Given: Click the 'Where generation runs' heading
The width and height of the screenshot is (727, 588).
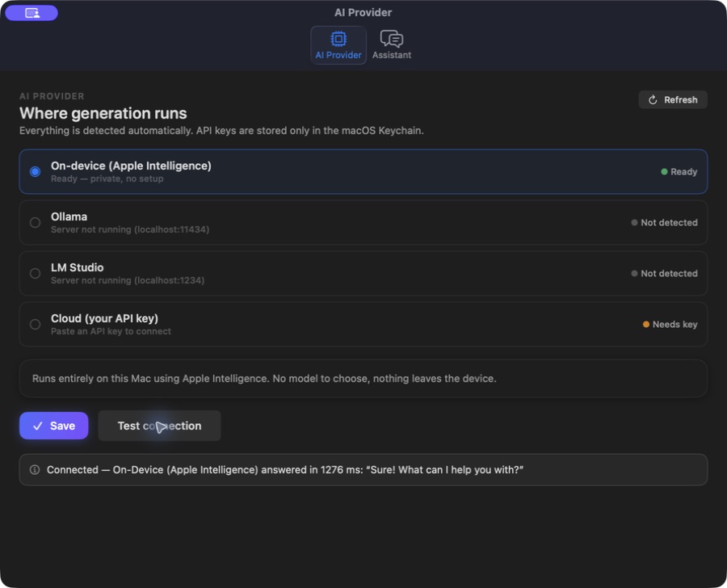Looking at the screenshot, I should [x=103, y=114].
